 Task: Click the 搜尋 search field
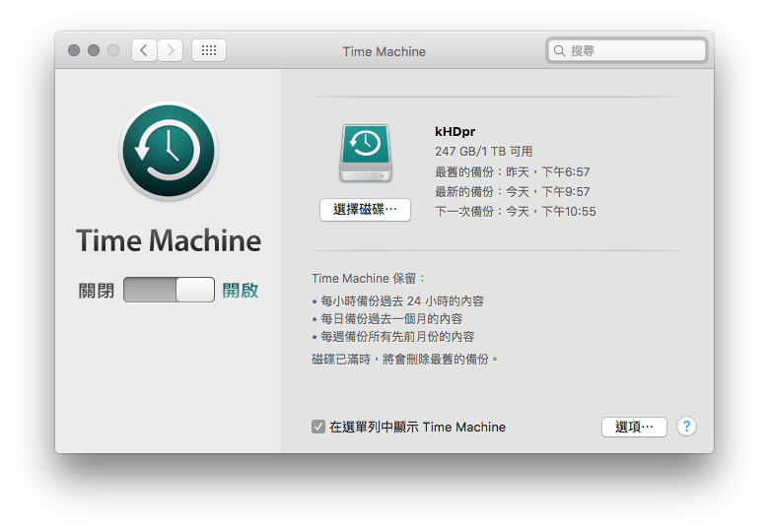coord(626,50)
